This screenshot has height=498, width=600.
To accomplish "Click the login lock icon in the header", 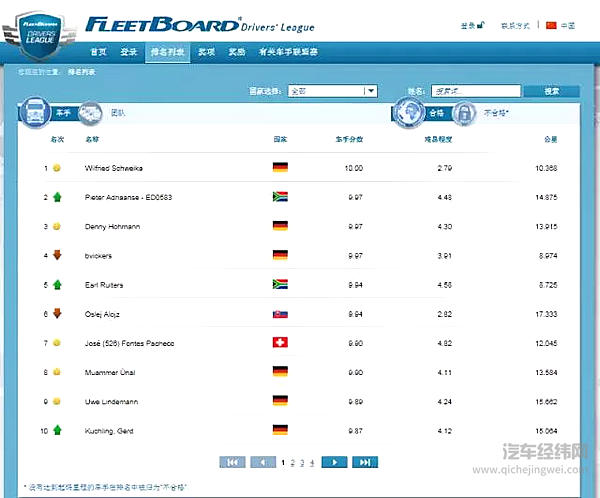I will (481, 25).
